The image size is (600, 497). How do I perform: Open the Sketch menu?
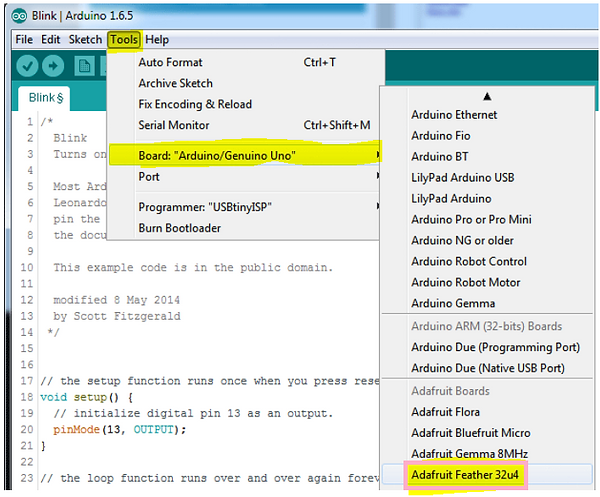85,39
